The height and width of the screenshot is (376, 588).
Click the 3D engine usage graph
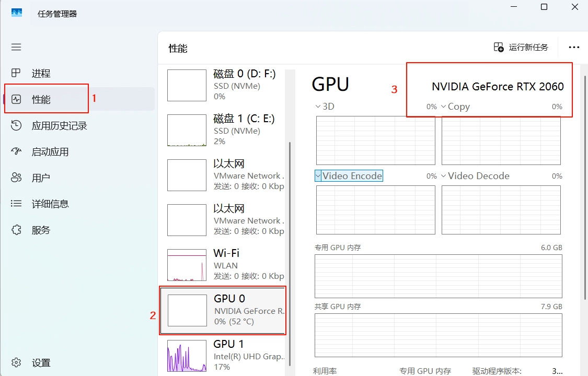click(x=376, y=140)
